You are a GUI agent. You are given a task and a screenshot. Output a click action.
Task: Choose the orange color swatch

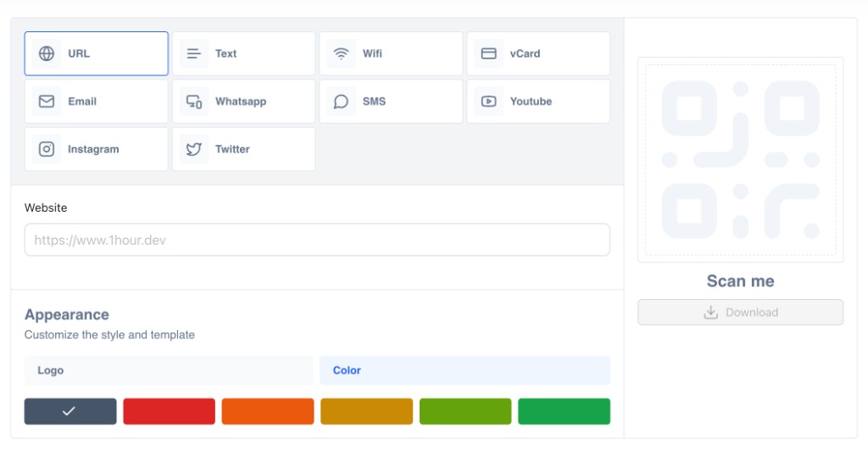tap(268, 412)
